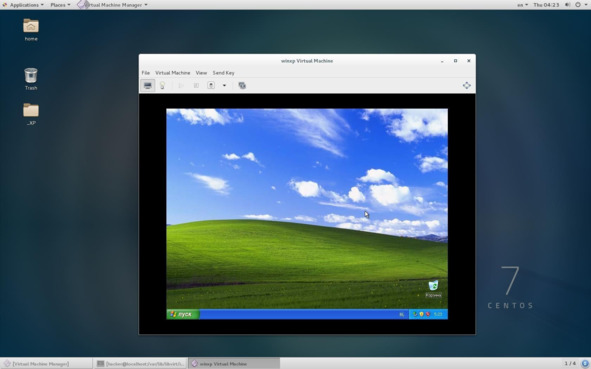Open the View menu
Viewport: 591px width, 369px height.
[x=201, y=73]
